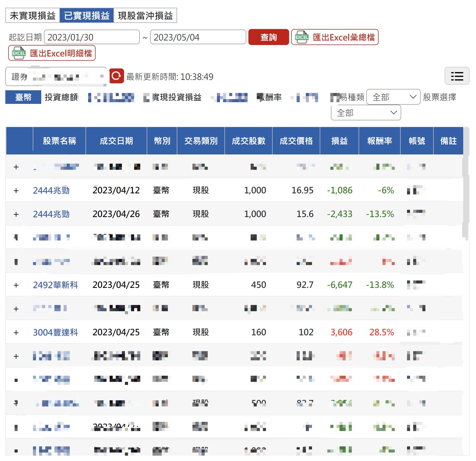Click the price cell 102
The image size is (476, 461).
pos(306,332)
